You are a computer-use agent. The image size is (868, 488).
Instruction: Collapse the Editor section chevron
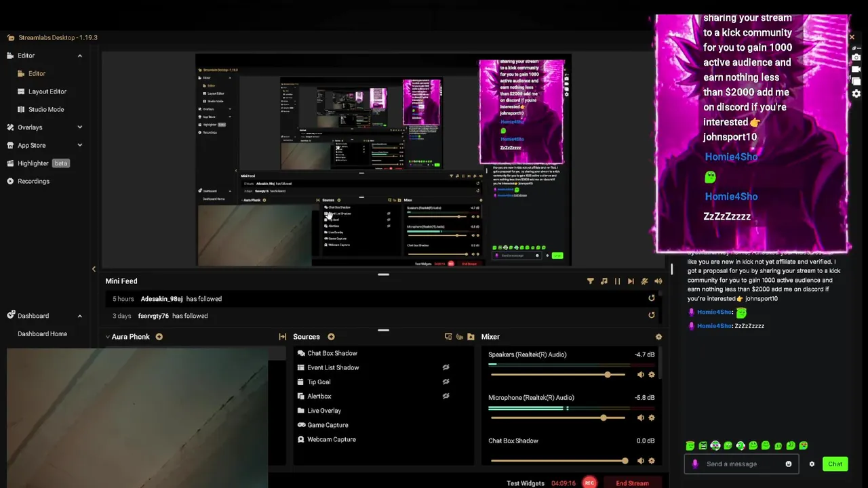pyautogui.click(x=79, y=56)
